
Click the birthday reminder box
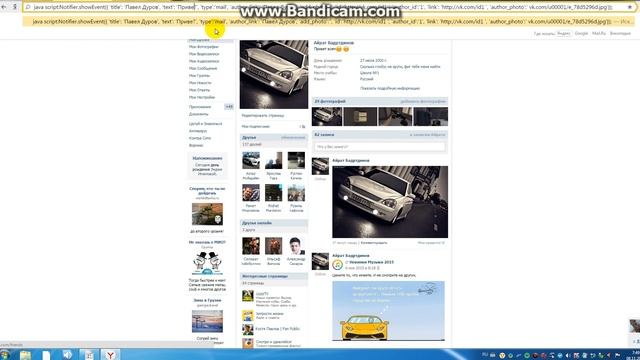[x=207, y=166]
